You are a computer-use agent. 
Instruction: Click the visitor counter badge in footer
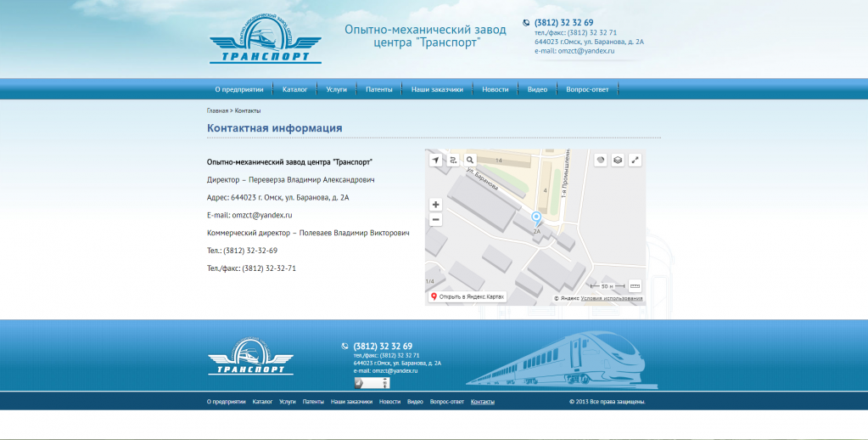point(372,383)
